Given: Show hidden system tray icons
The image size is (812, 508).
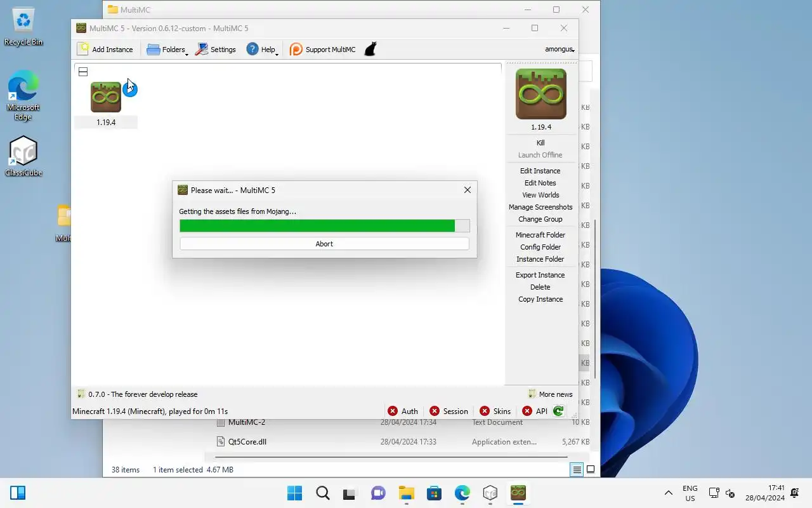Looking at the screenshot, I should pyautogui.click(x=668, y=493).
